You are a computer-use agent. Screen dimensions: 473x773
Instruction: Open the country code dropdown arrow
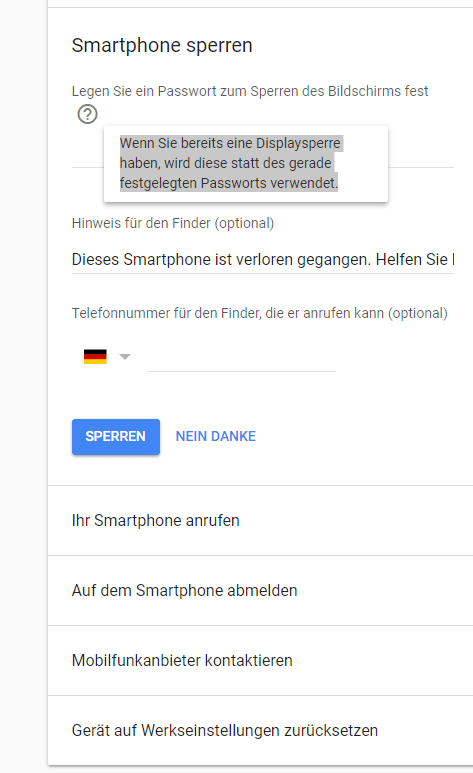click(x=125, y=356)
